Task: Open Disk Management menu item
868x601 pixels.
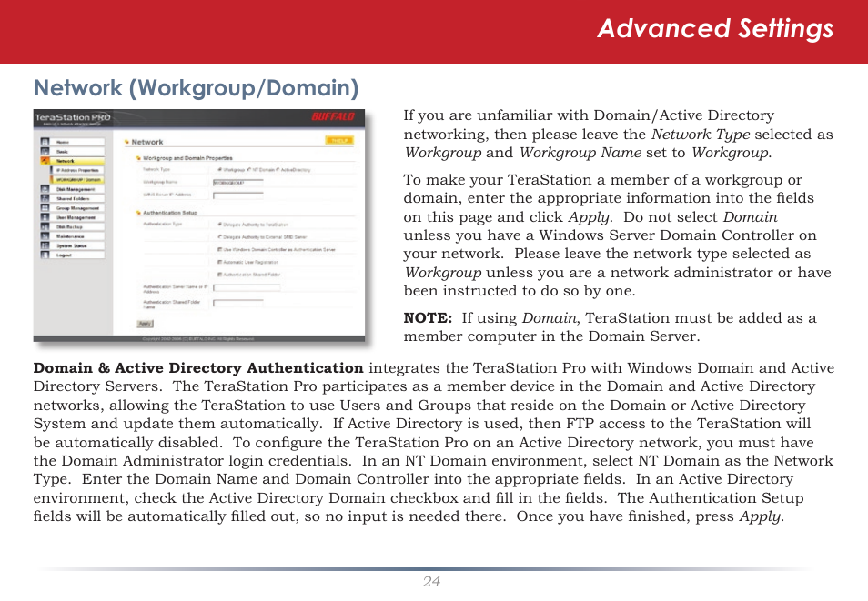Action: [x=77, y=189]
